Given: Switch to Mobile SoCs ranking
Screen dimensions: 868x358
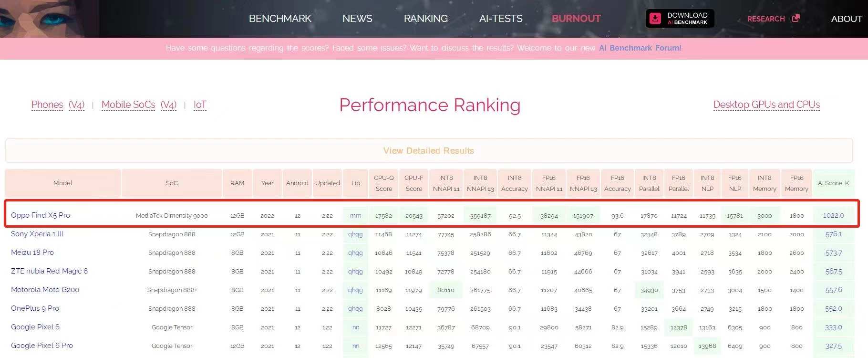Looking at the screenshot, I should (128, 105).
